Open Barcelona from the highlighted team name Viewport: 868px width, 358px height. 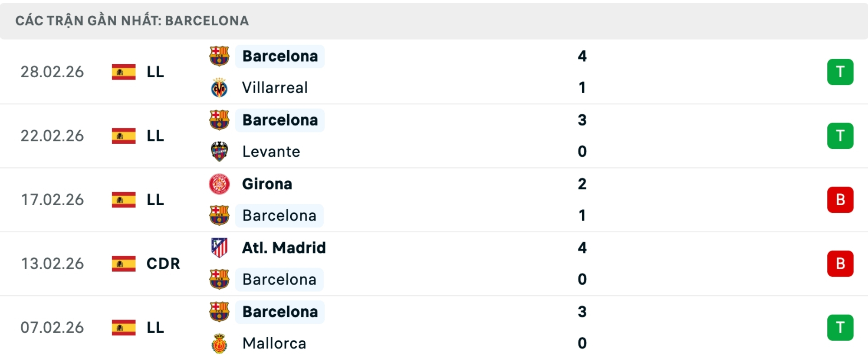280,56
